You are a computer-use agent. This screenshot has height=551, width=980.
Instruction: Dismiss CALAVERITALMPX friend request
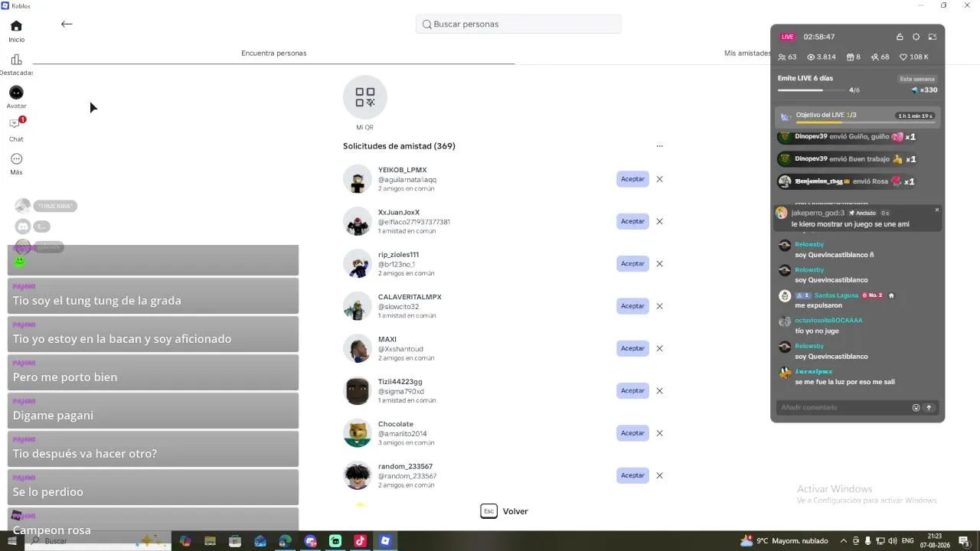(x=659, y=306)
